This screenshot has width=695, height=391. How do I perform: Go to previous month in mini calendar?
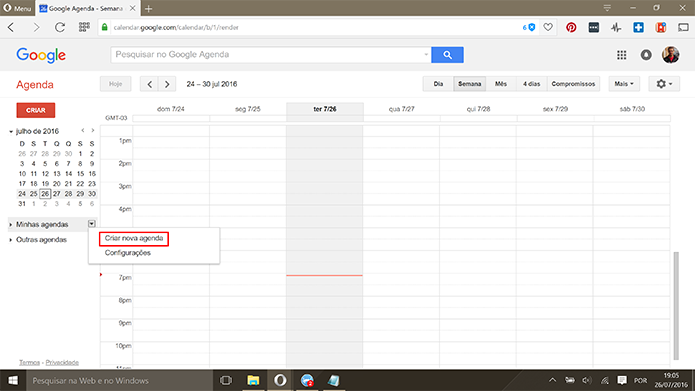point(82,131)
